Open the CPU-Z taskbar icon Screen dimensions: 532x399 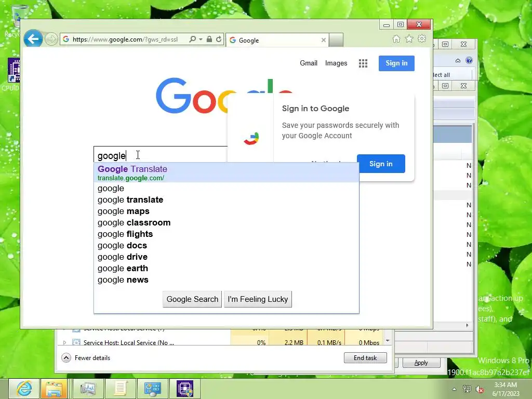pos(184,389)
